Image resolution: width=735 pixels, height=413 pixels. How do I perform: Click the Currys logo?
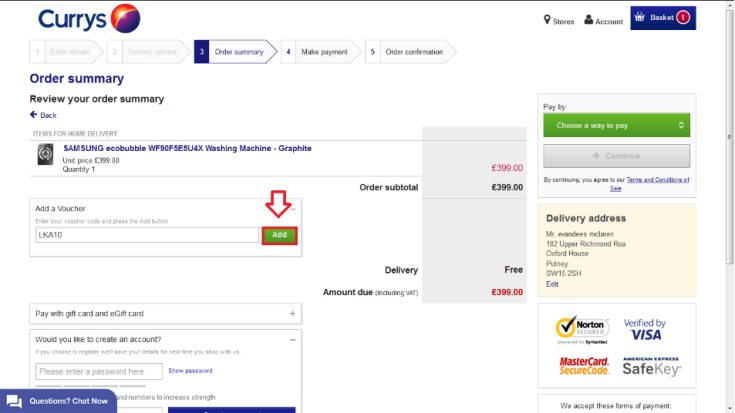click(89, 19)
